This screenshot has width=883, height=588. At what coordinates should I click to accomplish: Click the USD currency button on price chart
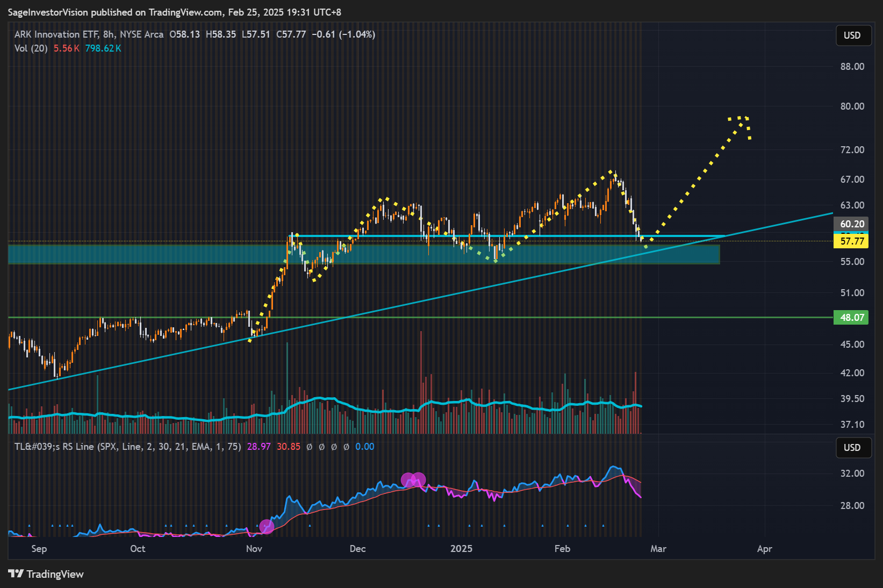853,35
